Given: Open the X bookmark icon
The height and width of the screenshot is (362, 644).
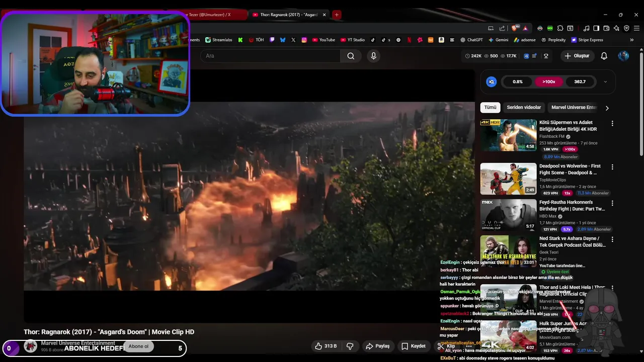Looking at the screenshot, I should [x=293, y=40].
